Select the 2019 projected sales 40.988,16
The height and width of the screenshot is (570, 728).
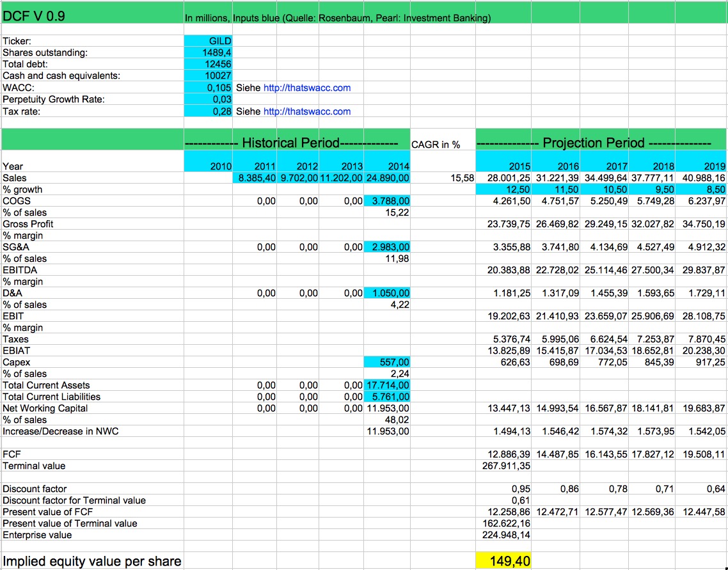pyautogui.click(x=700, y=178)
